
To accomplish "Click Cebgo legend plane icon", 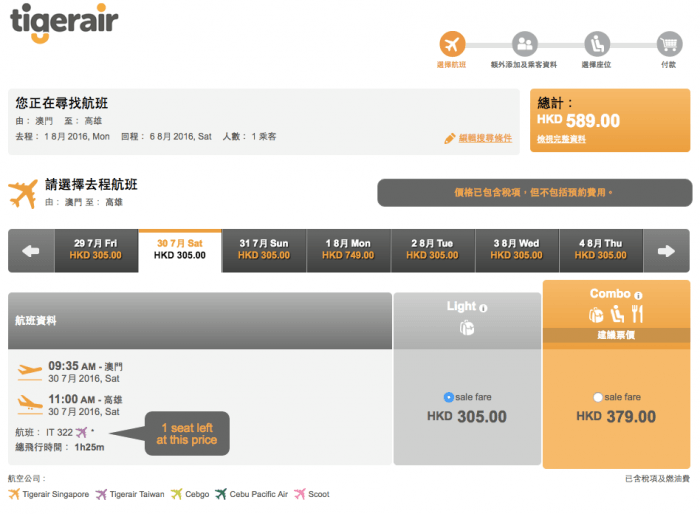I will [x=177, y=494].
